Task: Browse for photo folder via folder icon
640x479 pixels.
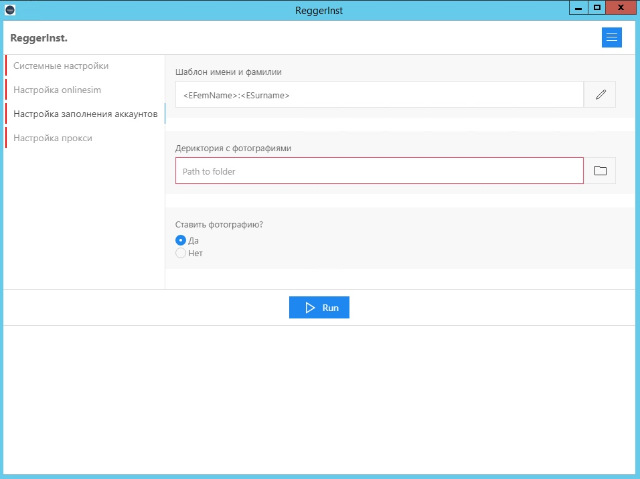Action: [x=600, y=171]
